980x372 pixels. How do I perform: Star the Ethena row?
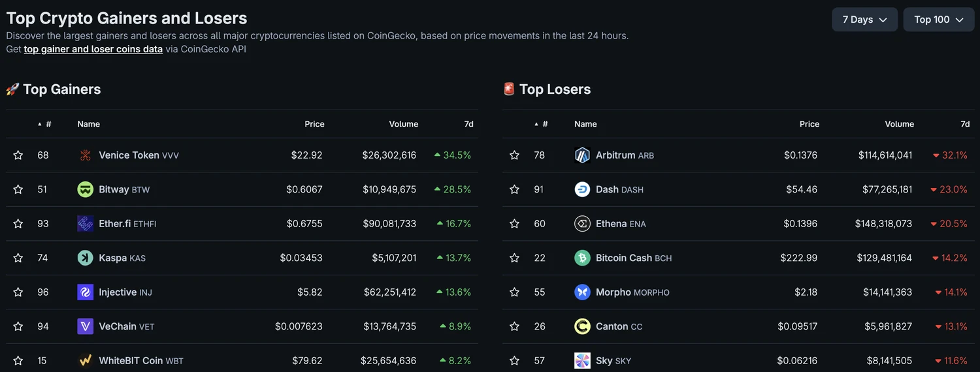(x=515, y=224)
